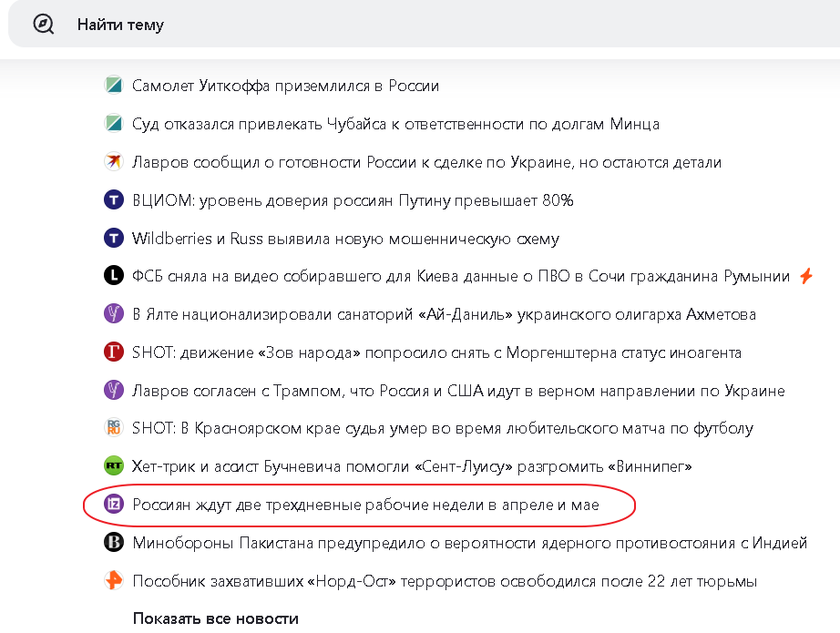The width and height of the screenshot is (840, 633).
Task: Click the search compass icon
Action: point(44,25)
